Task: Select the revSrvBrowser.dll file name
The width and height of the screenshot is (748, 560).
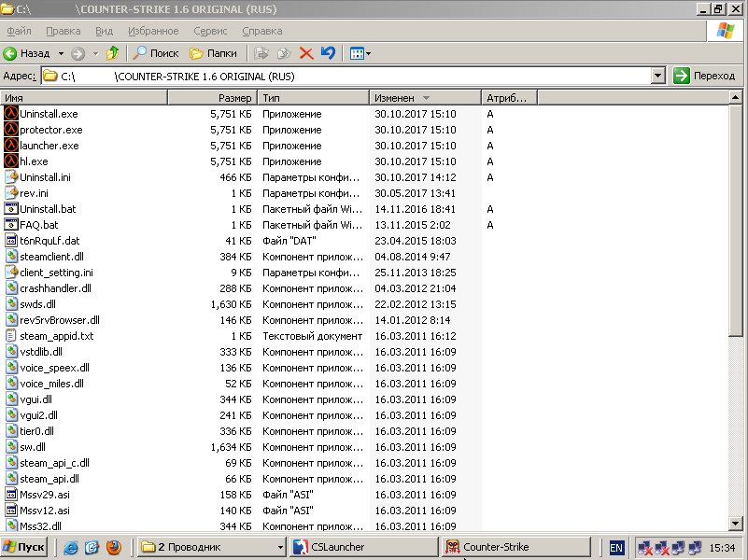Action: (x=60, y=320)
